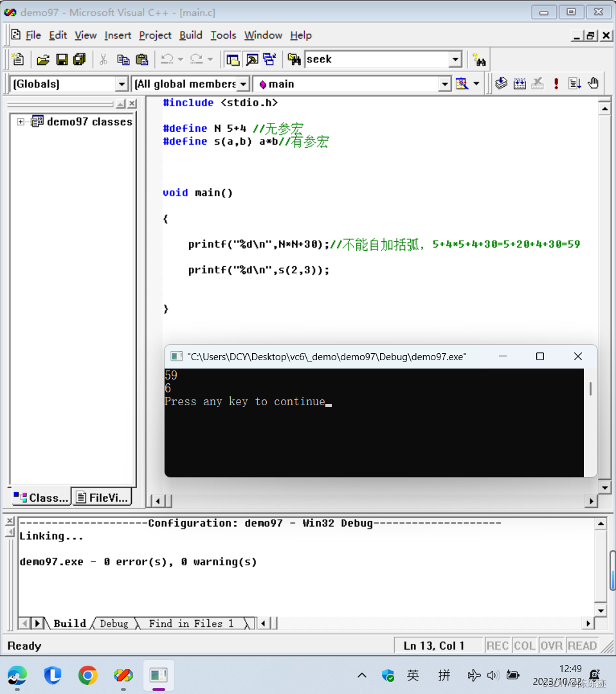Build the project toolbar icon
Viewport: 616px width, 694px height.
click(x=520, y=83)
